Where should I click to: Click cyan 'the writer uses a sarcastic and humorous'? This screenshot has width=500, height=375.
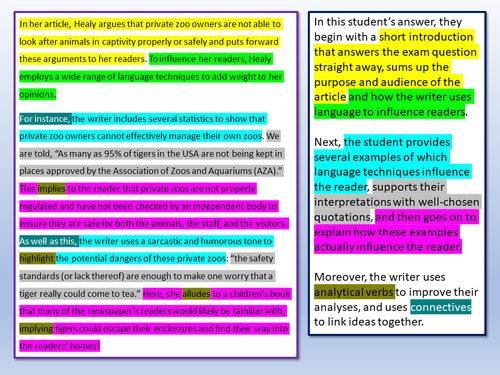pos(176,241)
